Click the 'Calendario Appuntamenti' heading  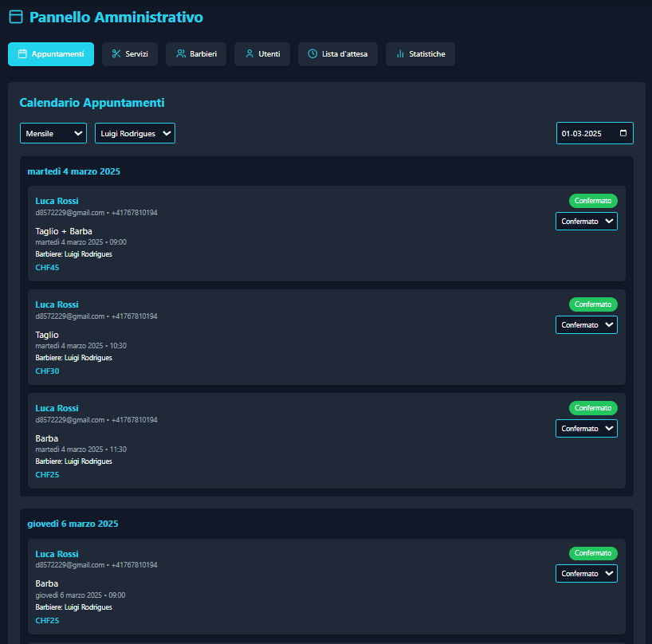92,103
